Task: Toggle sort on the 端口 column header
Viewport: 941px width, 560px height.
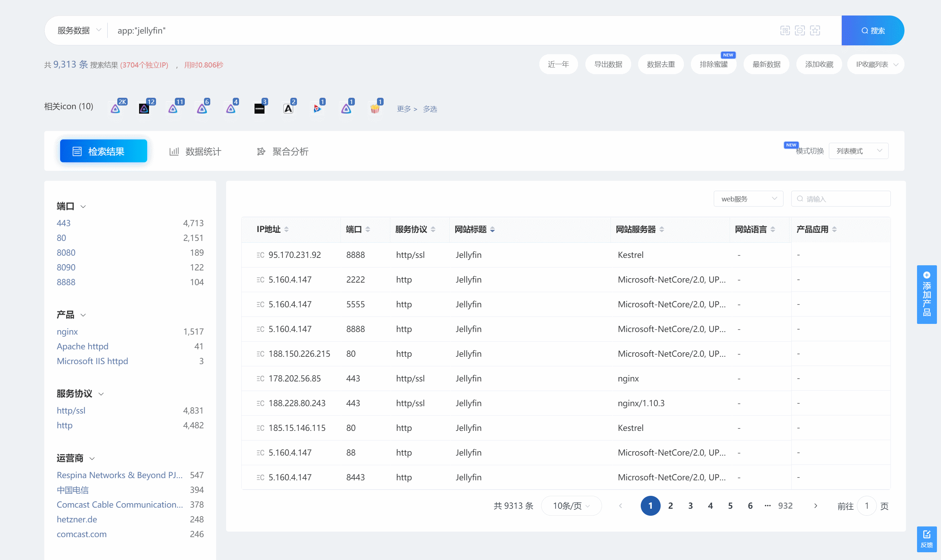Action: tap(367, 229)
